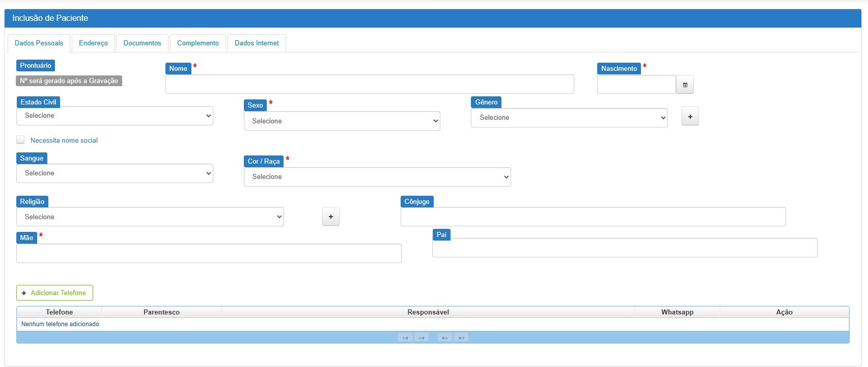Screen dimensions: 868x367
Task: Focus the Nome input field
Action: [370, 84]
